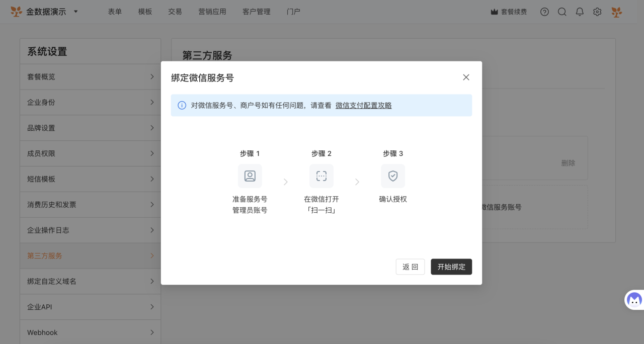Click the 准备服务号管理员账号 step text
The image size is (644, 344).
[250, 205]
